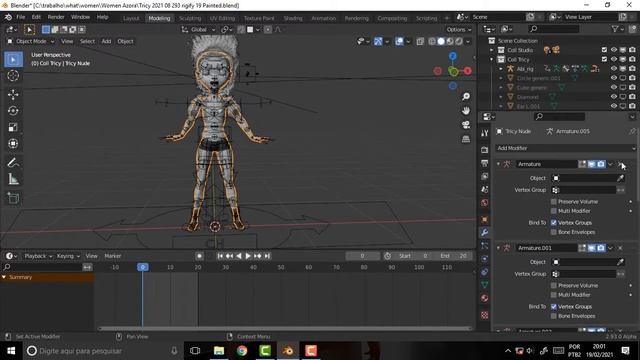The height and width of the screenshot is (360, 640).
Task: Open the Render menu
Action: point(56,17)
